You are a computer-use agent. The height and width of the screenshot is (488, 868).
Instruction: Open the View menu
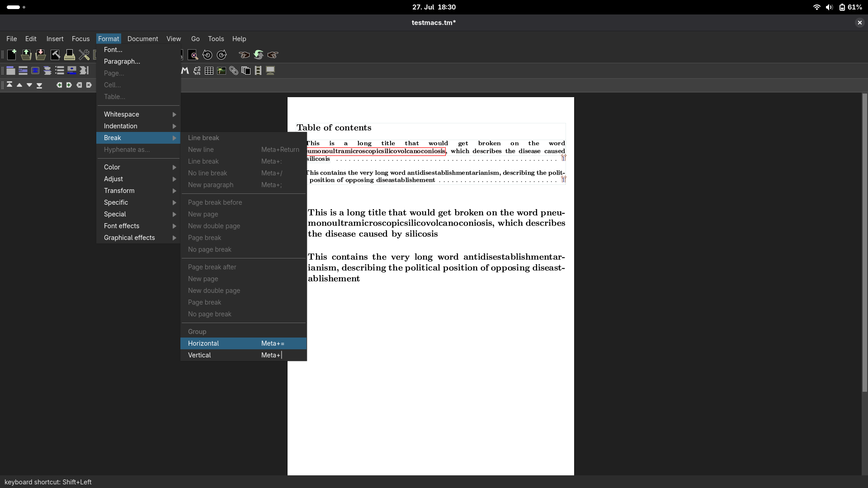(x=174, y=39)
